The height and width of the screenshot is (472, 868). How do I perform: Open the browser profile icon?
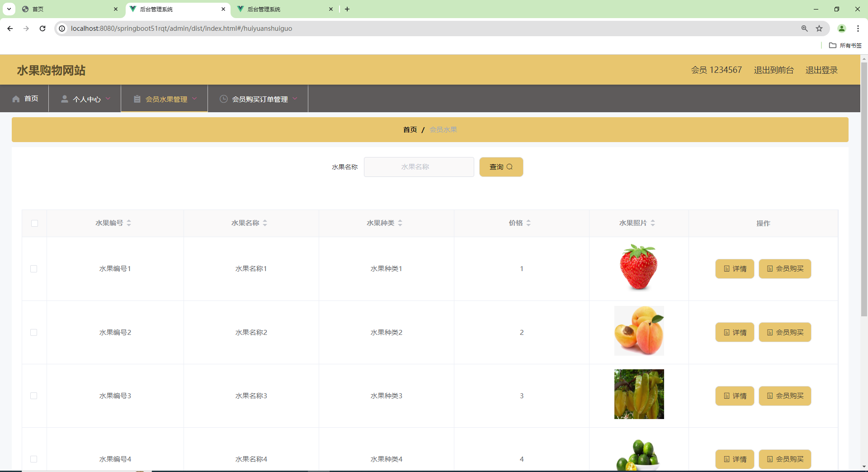(x=842, y=28)
